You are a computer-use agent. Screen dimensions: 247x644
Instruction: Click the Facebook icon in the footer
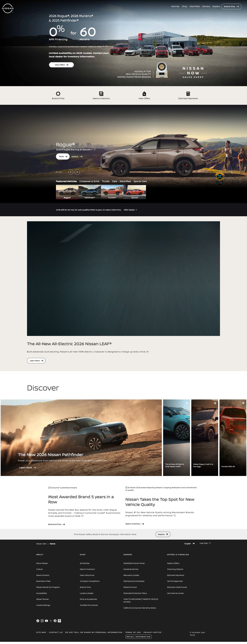point(55,621)
